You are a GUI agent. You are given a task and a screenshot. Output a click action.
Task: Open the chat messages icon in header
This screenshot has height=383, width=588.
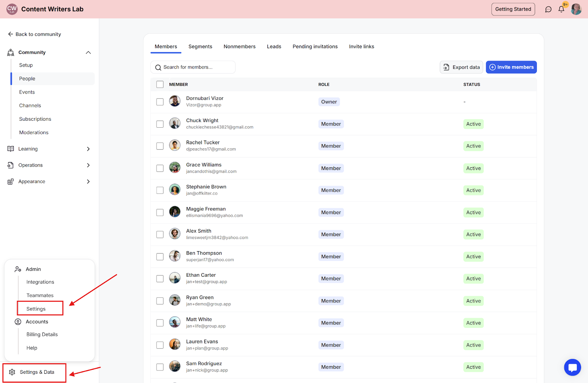[548, 9]
